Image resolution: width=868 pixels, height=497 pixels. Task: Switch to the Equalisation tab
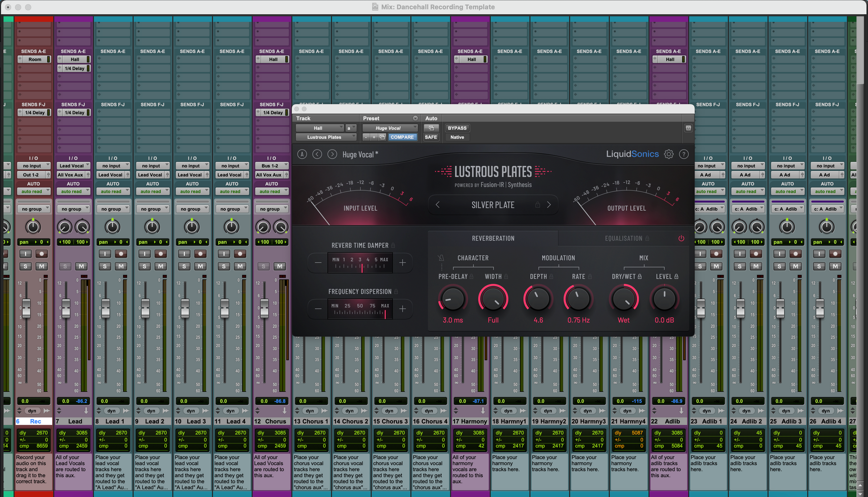624,238
